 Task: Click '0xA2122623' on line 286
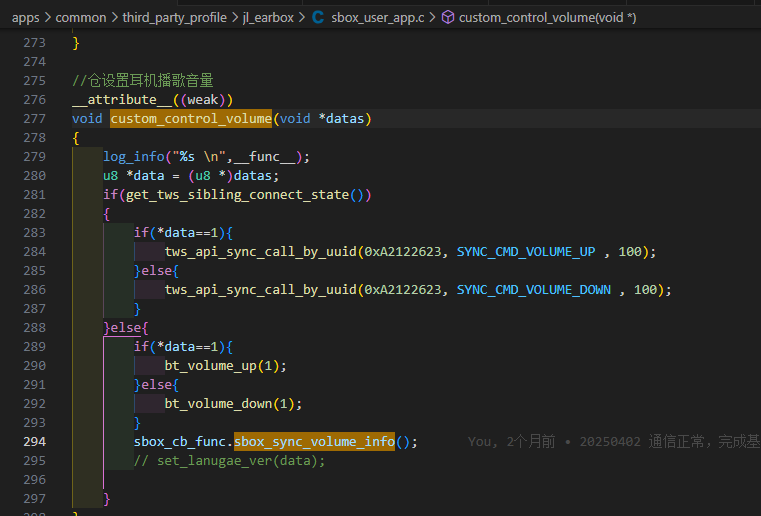403,290
